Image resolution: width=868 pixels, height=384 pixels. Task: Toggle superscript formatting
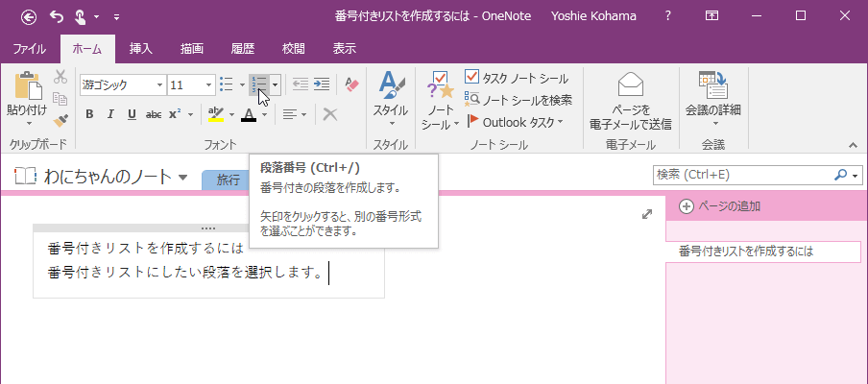(175, 114)
